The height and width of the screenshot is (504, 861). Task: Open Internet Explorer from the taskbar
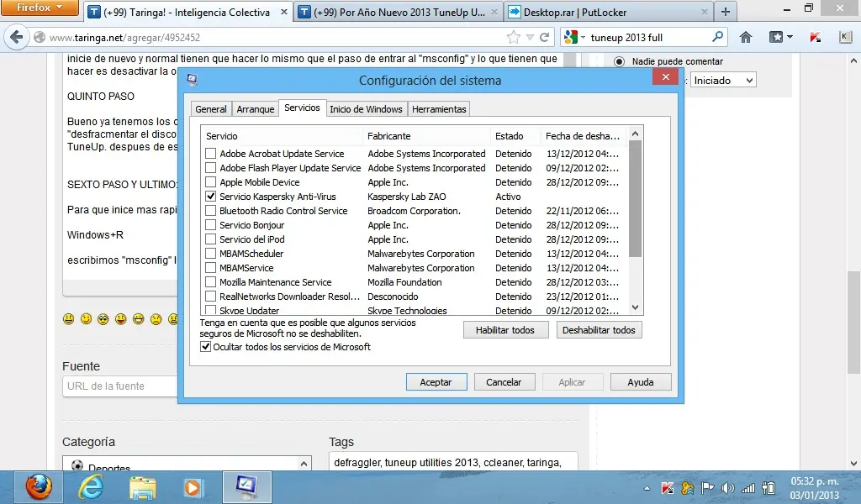point(91,487)
